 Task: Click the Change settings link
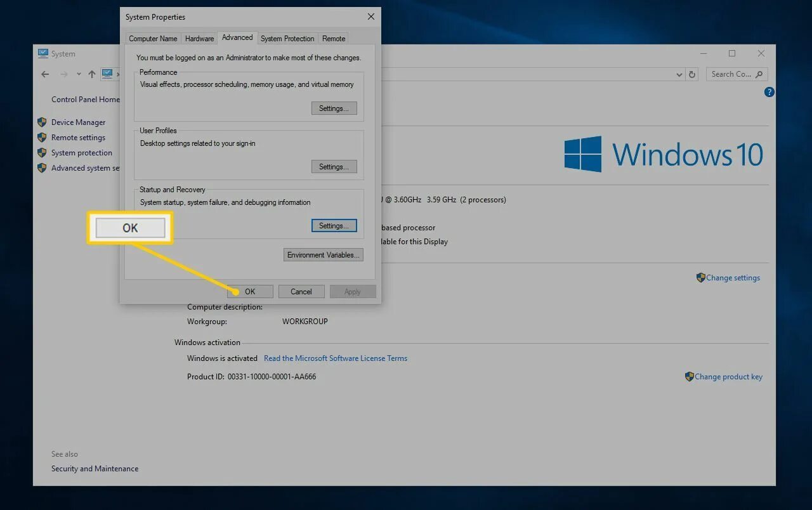point(733,278)
